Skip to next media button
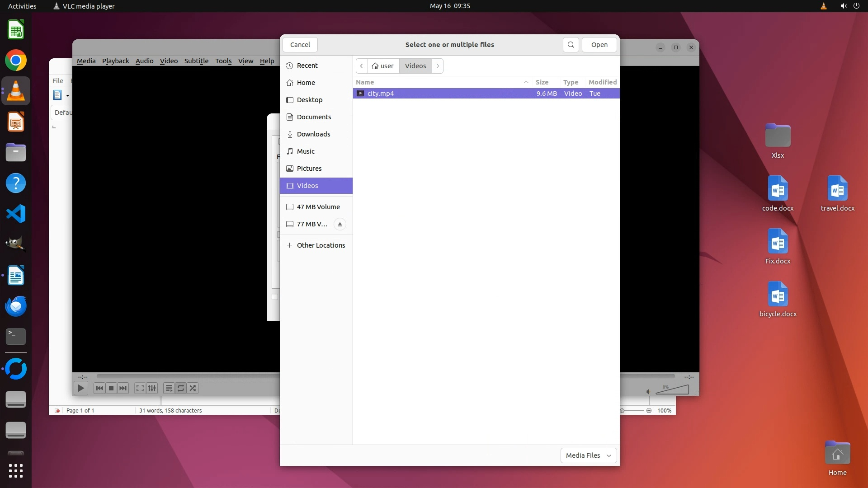 tap(123, 388)
